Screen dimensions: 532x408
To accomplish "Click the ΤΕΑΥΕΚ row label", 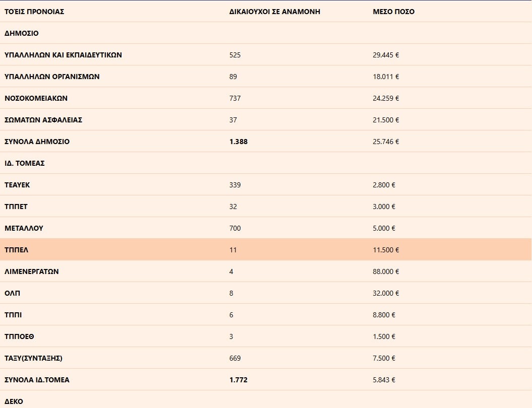I will pos(17,185).
